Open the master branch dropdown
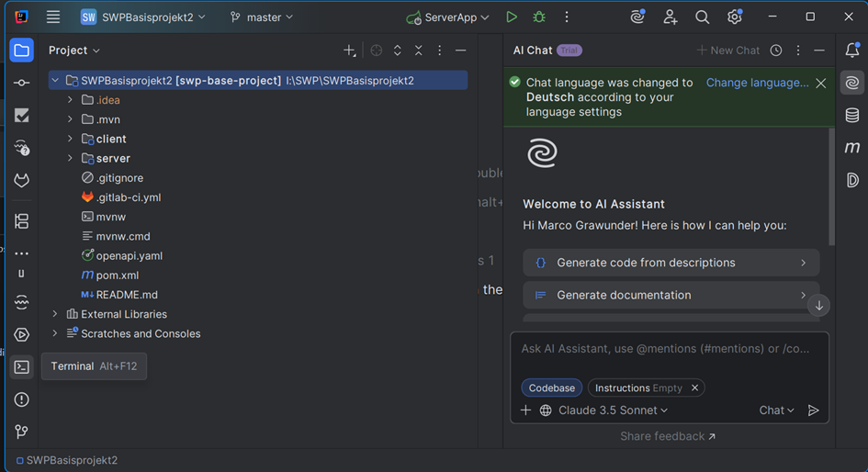Screen dimensions: 868x472 pos(262,17)
